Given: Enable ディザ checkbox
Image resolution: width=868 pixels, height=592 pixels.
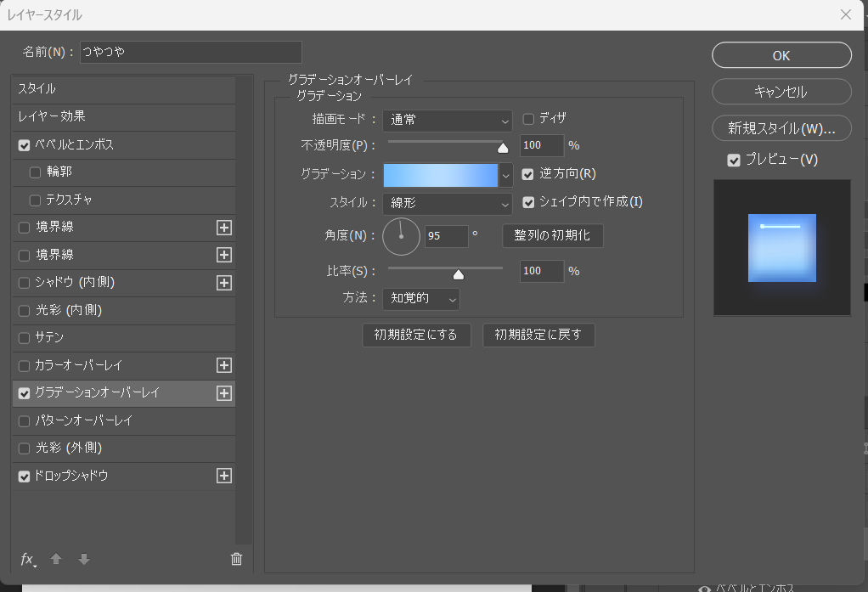Looking at the screenshot, I should click(528, 119).
